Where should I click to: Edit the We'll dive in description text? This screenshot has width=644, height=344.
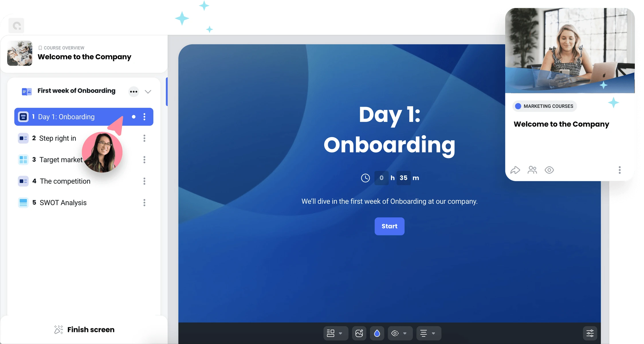[x=389, y=201]
